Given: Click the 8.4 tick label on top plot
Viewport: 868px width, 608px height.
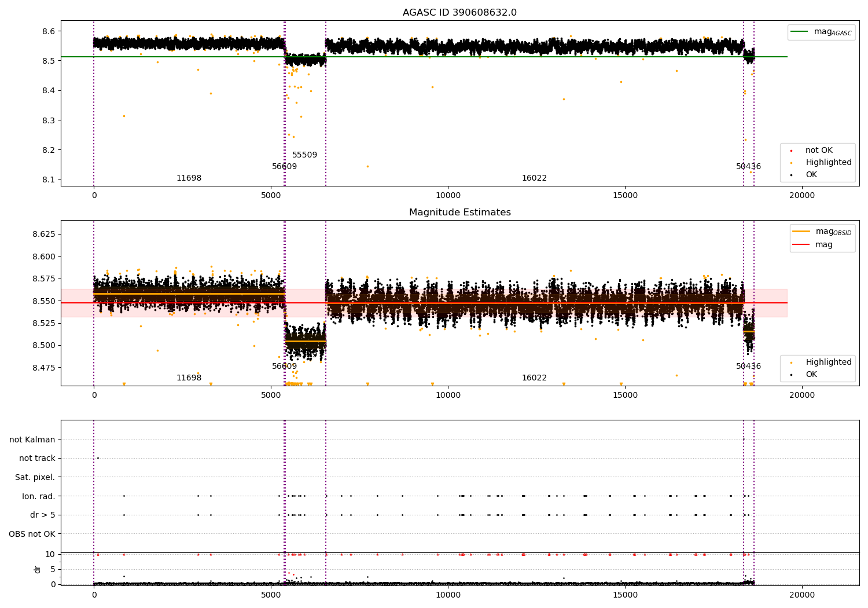Looking at the screenshot, I should coord(48,90).
